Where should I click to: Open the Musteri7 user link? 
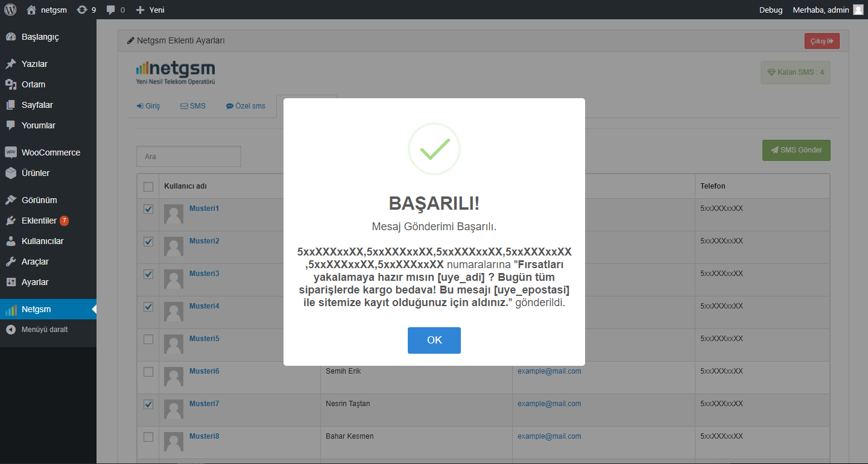204,404
